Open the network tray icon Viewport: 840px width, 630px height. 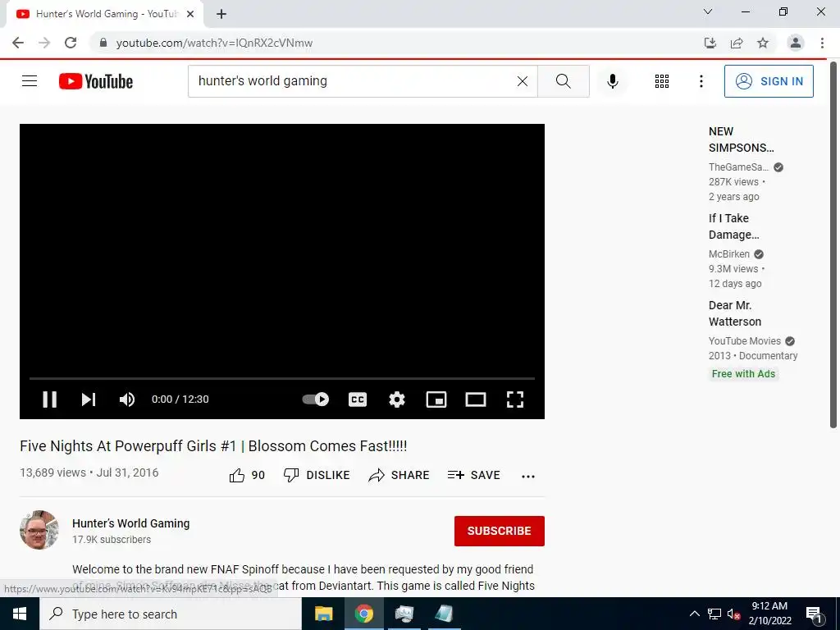tap(714, 614)
